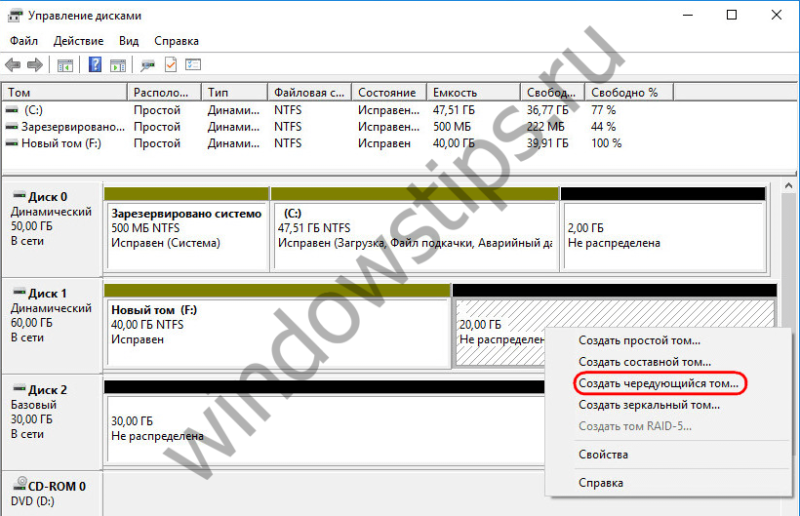Open the Файл menu
800x516 pixels.
pyautogui.click(x=23, y=41)
